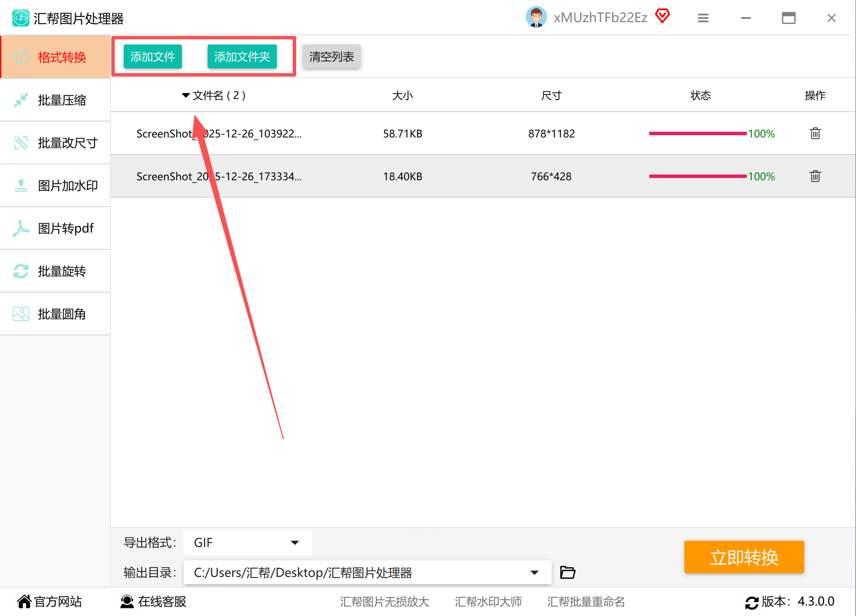856x616 pixels.
Task: Delete the first ScreenShot file via trash icon
Action: (x=815, y=133)
